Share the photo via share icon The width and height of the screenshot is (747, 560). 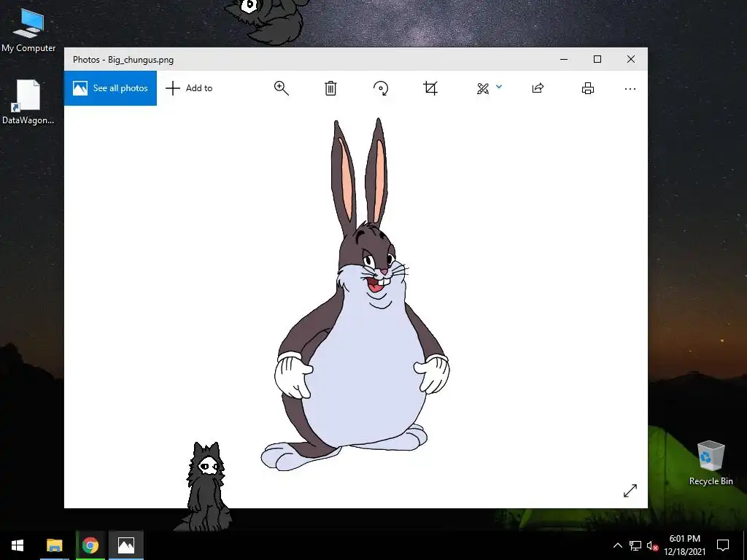538,88
